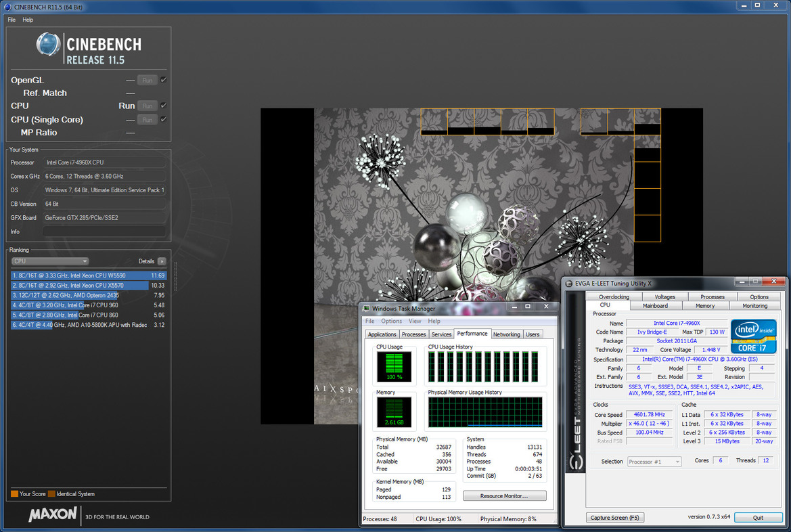Screen dimensions: 791x532
Task: Open Task Manager Help menu
Action: coord(434,321)
